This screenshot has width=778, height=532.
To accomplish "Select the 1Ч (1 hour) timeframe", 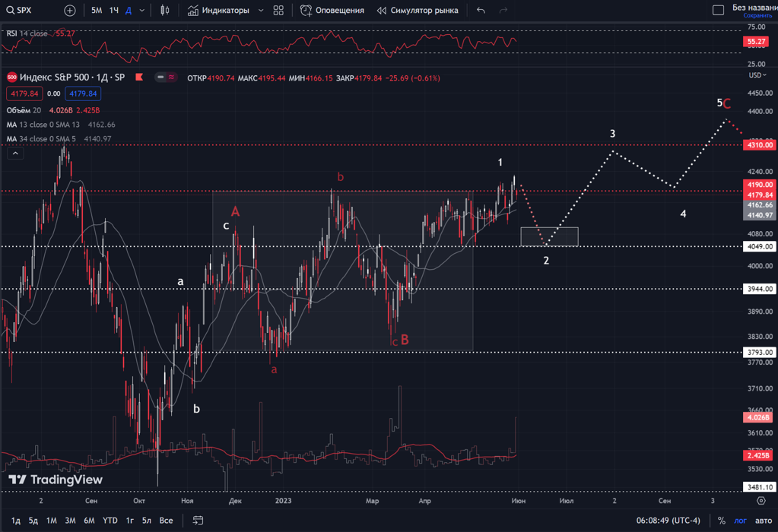I will click(x=113, y=11).
